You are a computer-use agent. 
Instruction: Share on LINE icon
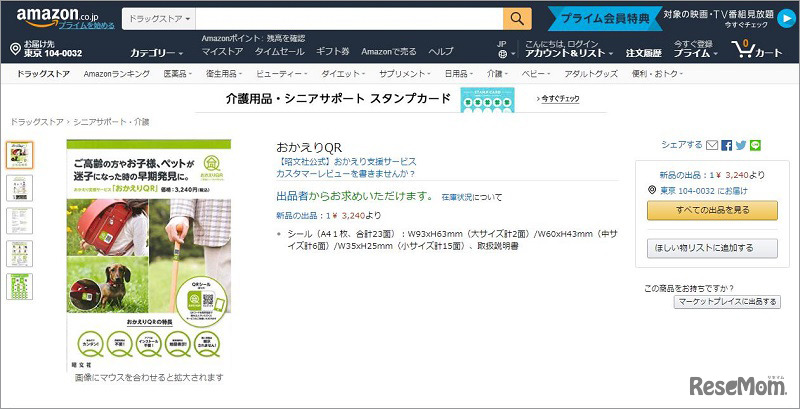(x=756, y=145)
